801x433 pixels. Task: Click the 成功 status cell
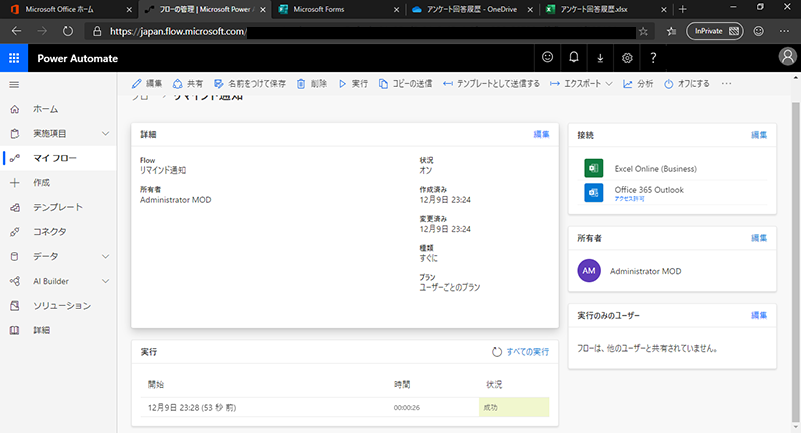tap(514, 407)
